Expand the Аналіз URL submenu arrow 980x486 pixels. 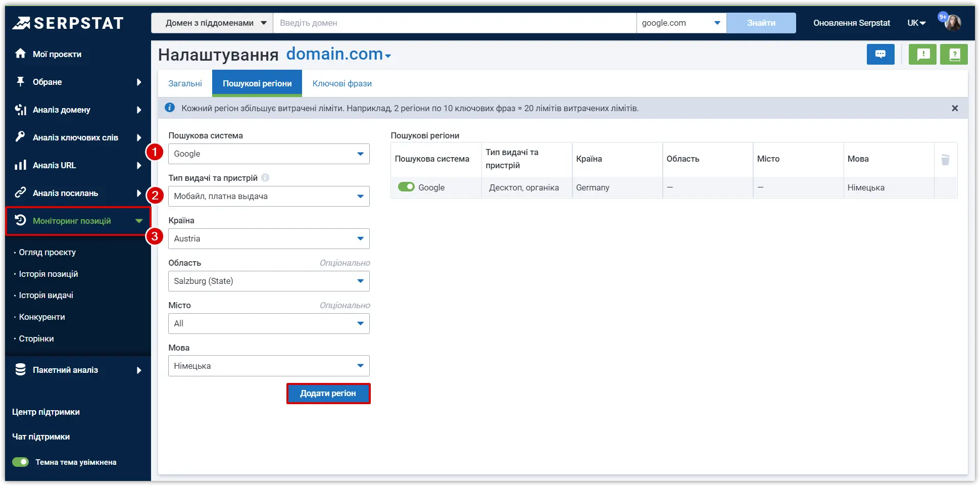139,165
